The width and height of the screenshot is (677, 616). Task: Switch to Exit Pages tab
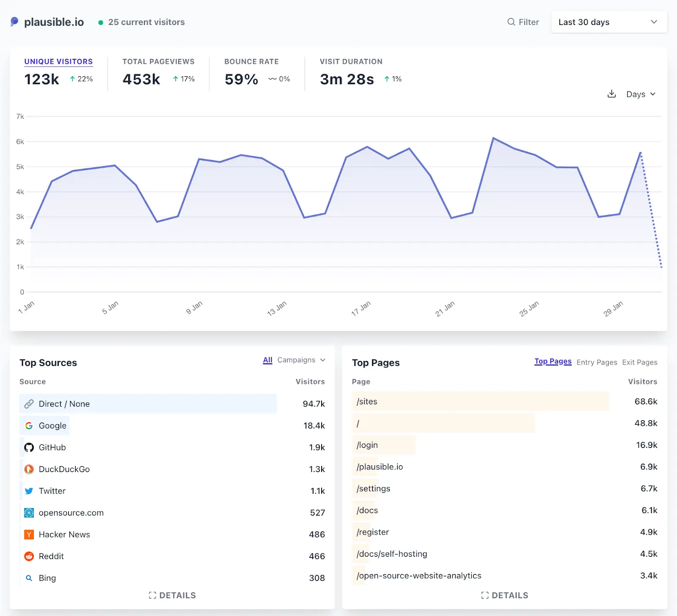click(x=639, y=362)
